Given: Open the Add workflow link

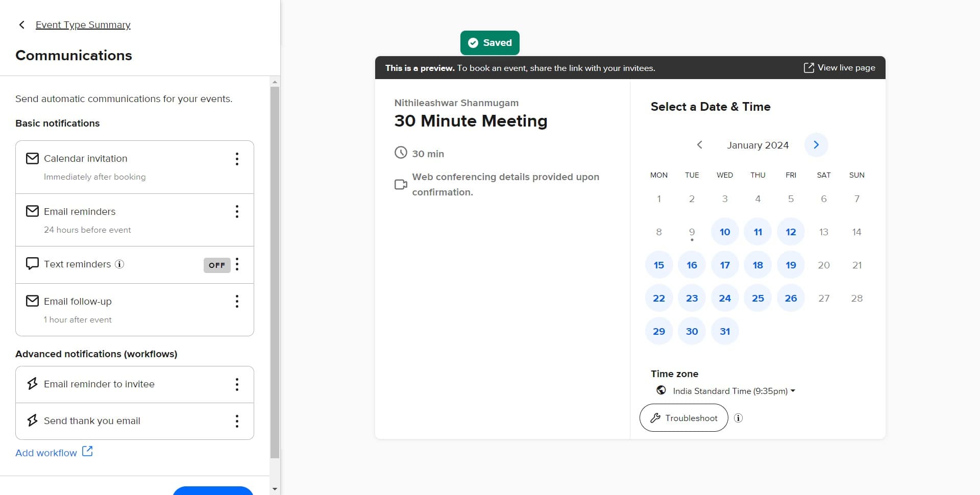Looking at the screenshot, I should pos(46,453).
